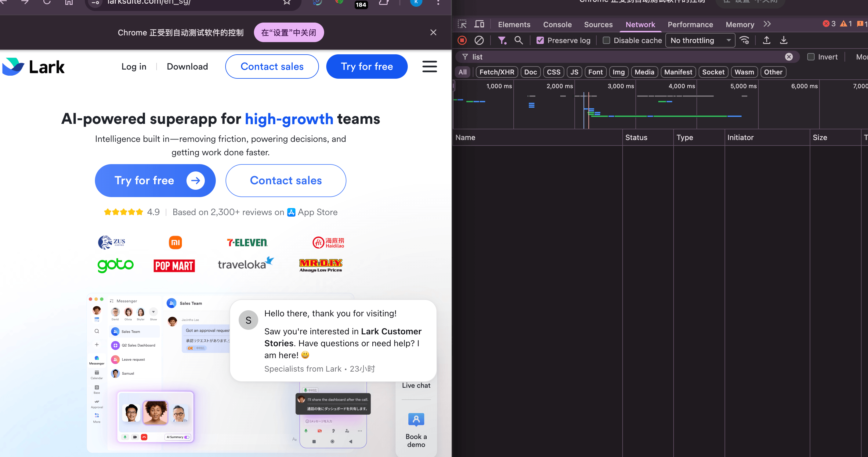
Task: Export HAR file with download icon
Action: coord(784,40)
